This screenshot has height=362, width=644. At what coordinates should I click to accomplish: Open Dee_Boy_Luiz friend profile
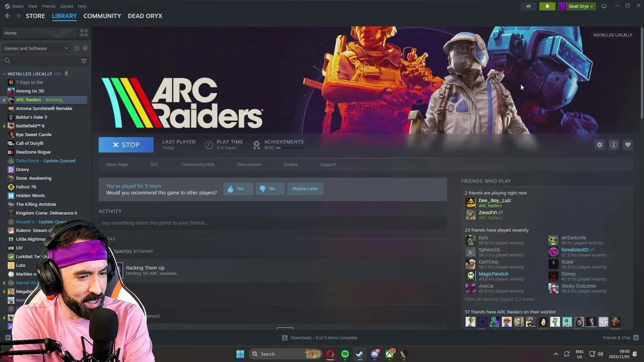[495, 201]
